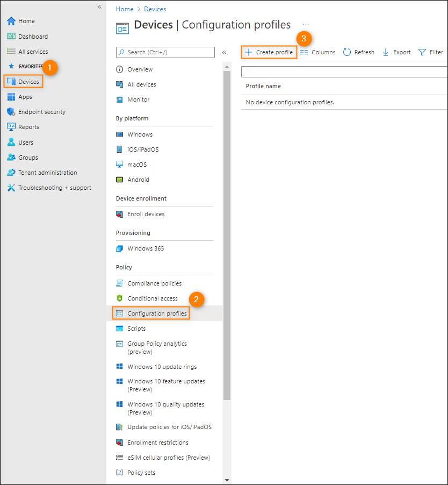Click the Endpoint security text label

42,112
